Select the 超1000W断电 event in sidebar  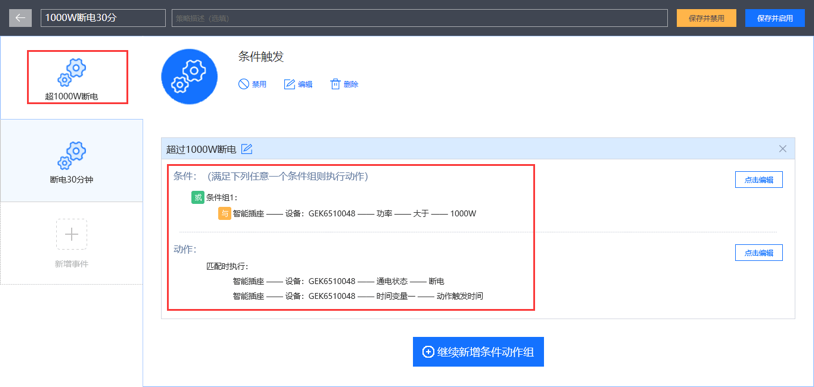72,78
